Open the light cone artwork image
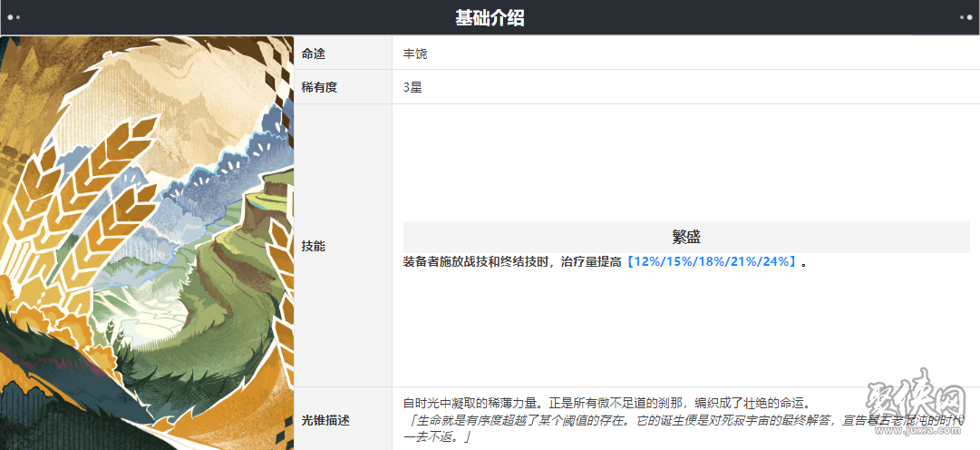The height and width of the screenshot is (450, 980). (147, 243)
